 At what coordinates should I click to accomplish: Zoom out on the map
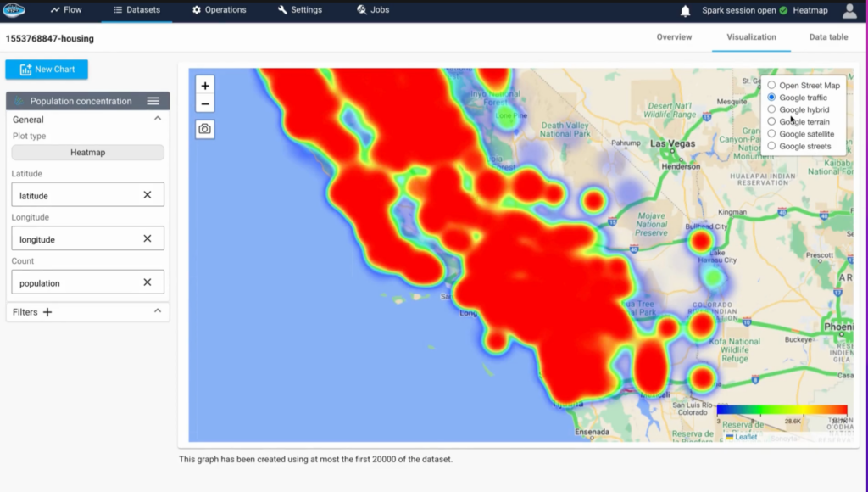click(205, 104)
